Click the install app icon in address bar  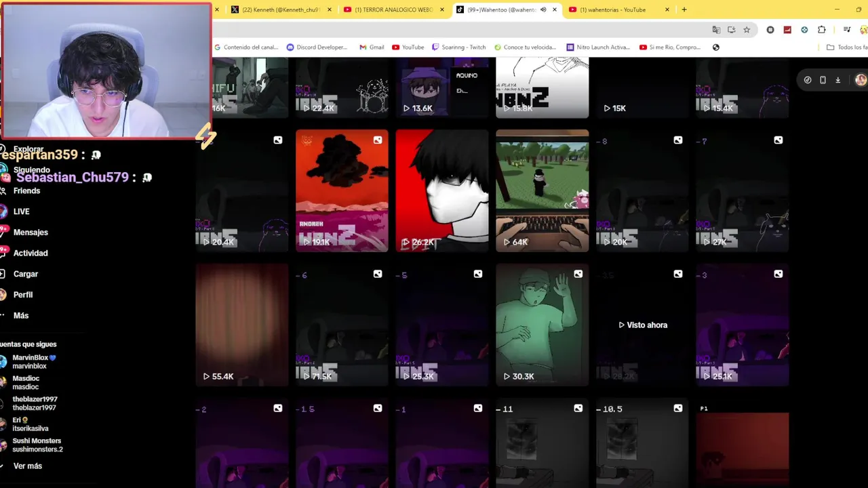pyautogui.click(x=732, y=30)
